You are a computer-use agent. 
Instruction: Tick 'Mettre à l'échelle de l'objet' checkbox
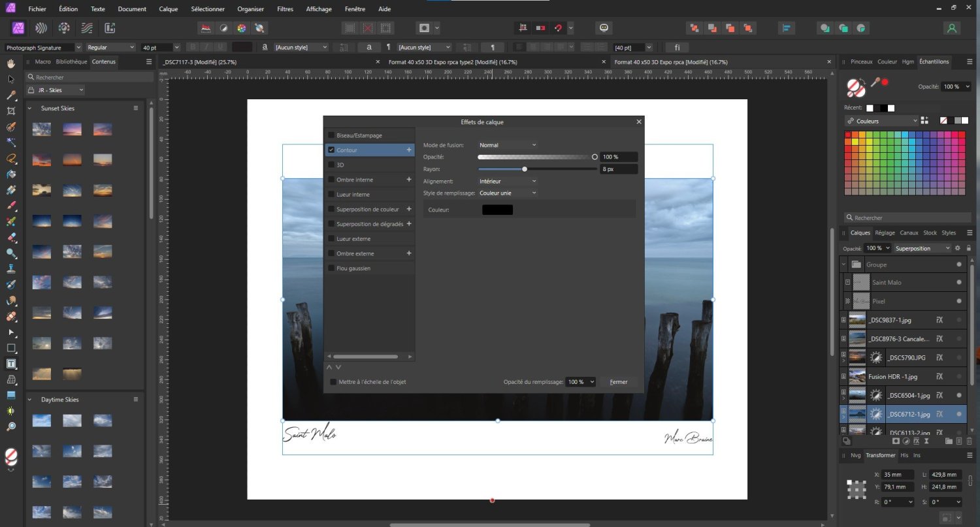click(x=333, y=382)
